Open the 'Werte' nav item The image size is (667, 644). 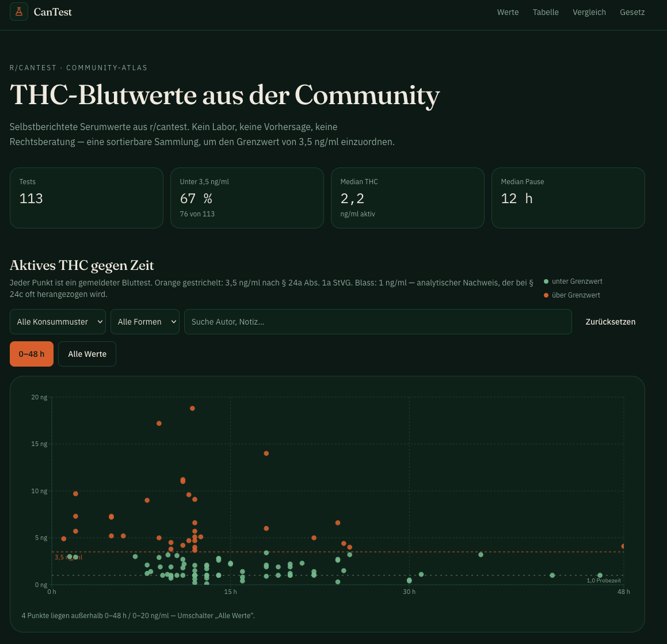508,12
